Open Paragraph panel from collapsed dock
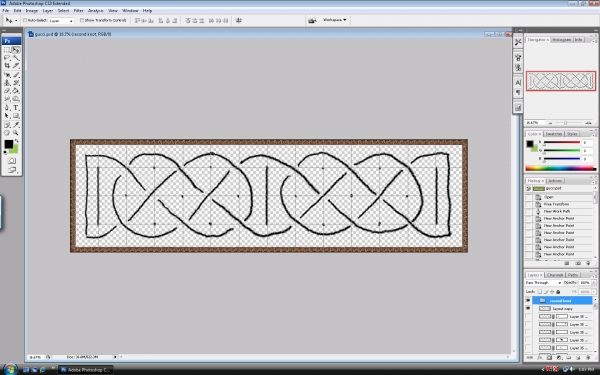 (x=518, y=92)
